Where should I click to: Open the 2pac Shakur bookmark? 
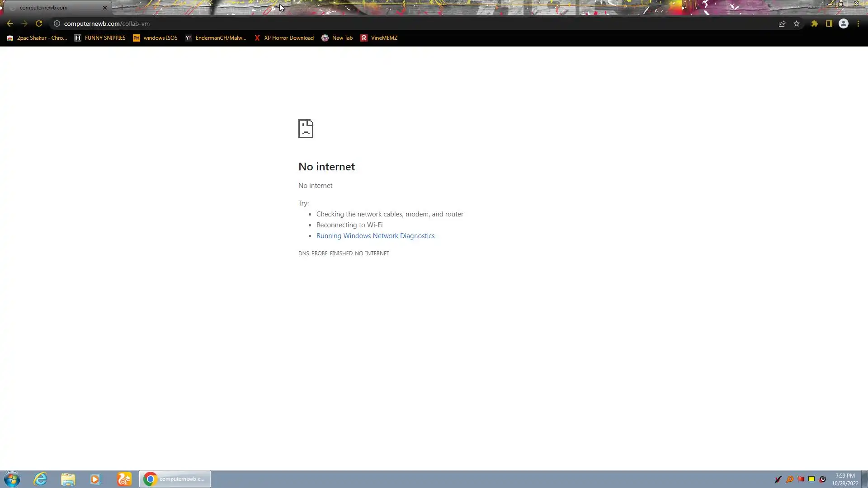tap(37, 38)
